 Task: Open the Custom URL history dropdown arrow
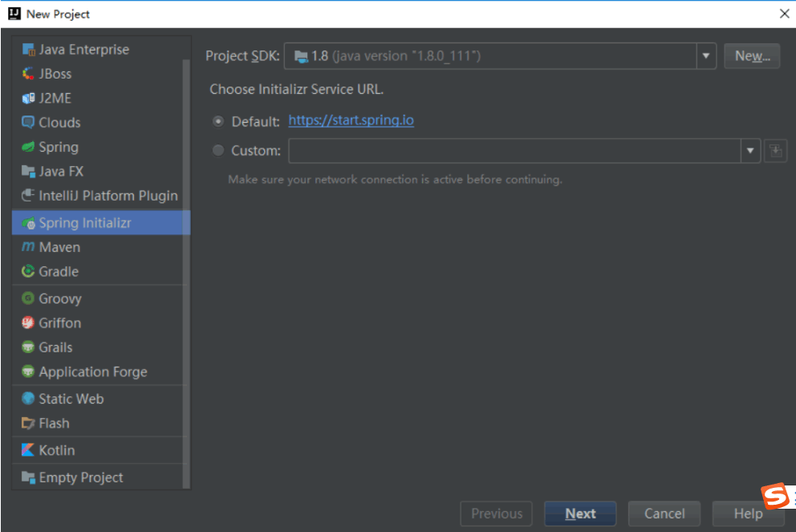[749, 151]
